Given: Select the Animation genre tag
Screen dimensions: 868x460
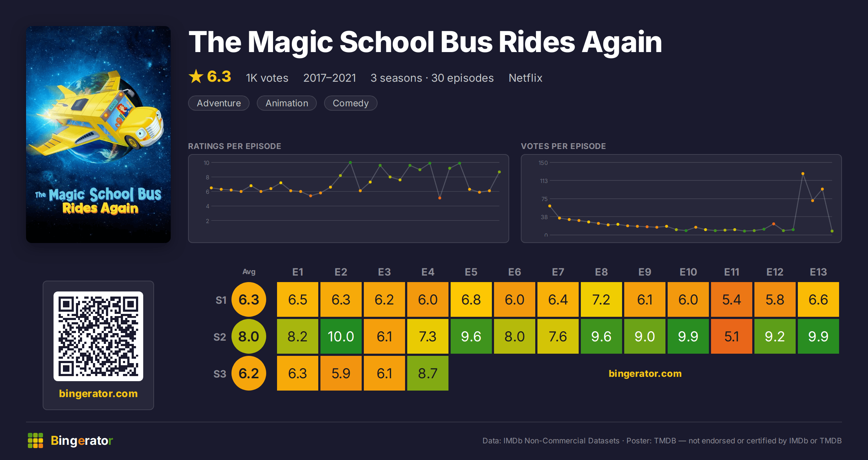Looking at the screenshot, I should 287,103.
